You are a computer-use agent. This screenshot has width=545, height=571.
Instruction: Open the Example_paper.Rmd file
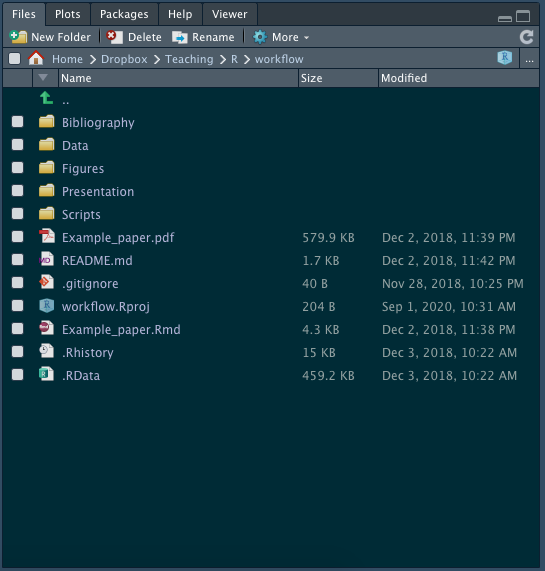121,330
